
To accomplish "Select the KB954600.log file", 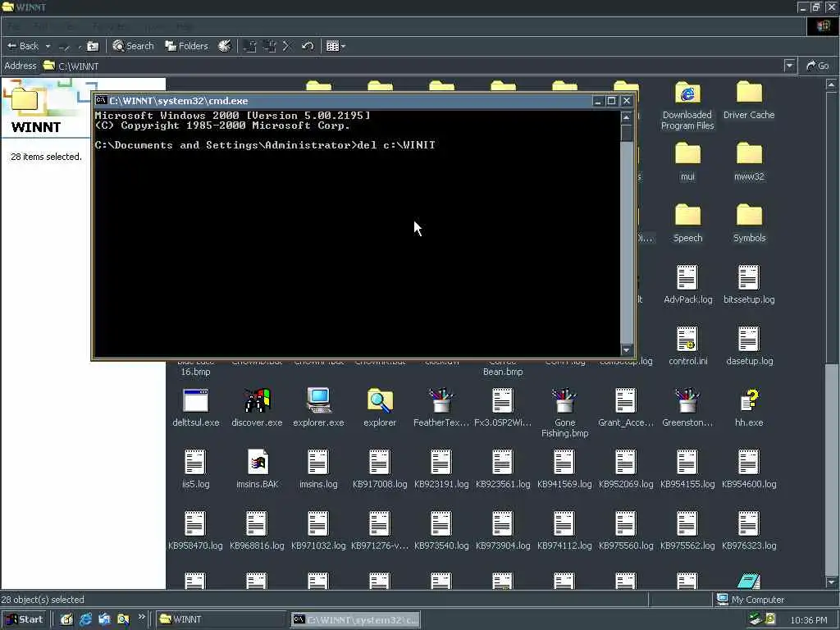I will [749, 469].
